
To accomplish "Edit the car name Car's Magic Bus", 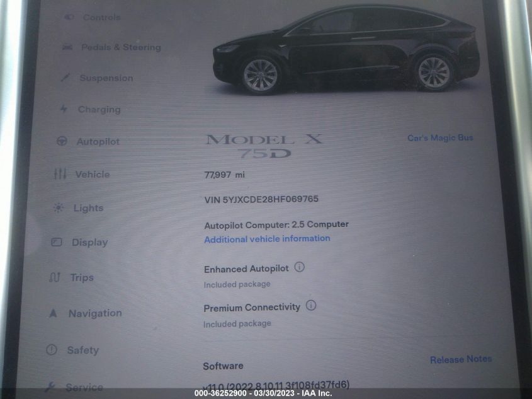I will 440,137.
